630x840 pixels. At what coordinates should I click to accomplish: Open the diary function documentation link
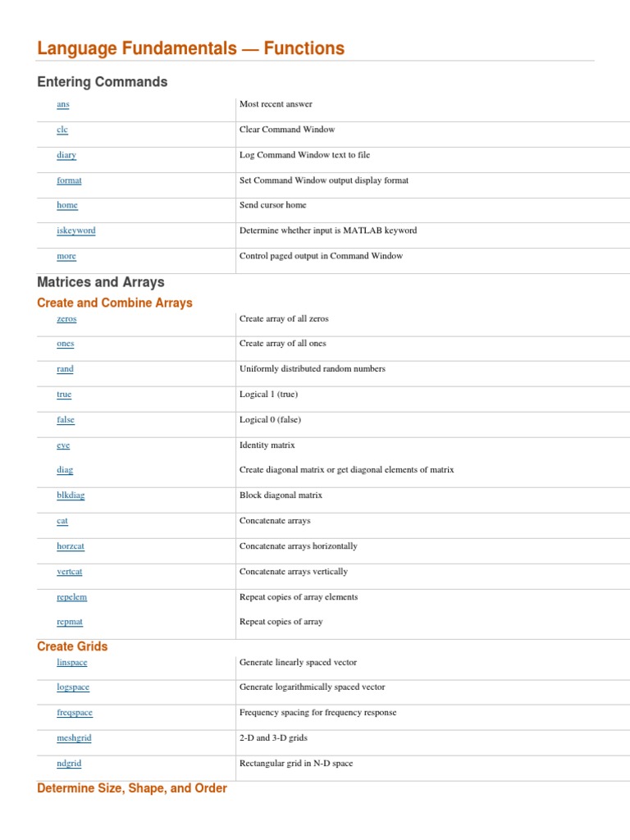(x=66, y=155)
